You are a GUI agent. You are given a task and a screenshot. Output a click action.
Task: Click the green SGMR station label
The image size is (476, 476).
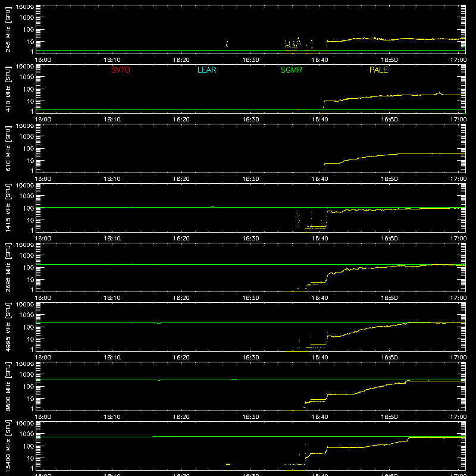(x=291, y=70)
